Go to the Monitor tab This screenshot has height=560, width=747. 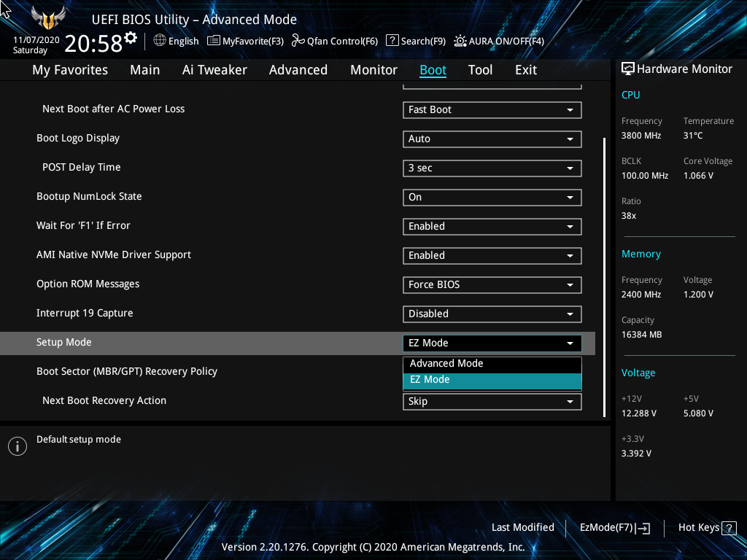(x=373, y=70)
